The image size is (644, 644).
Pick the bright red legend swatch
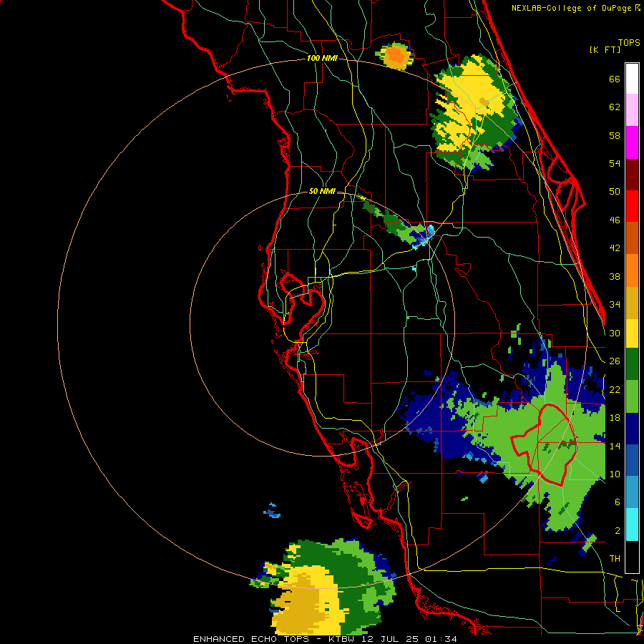(x=632, y=206)
